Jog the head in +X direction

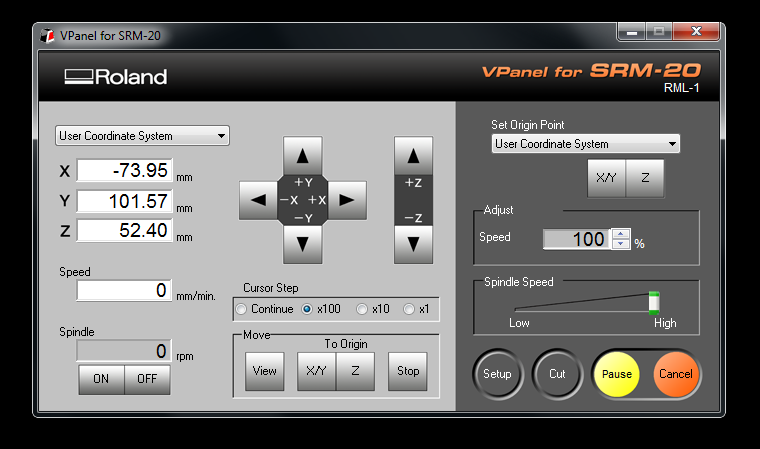pos(347,200)
